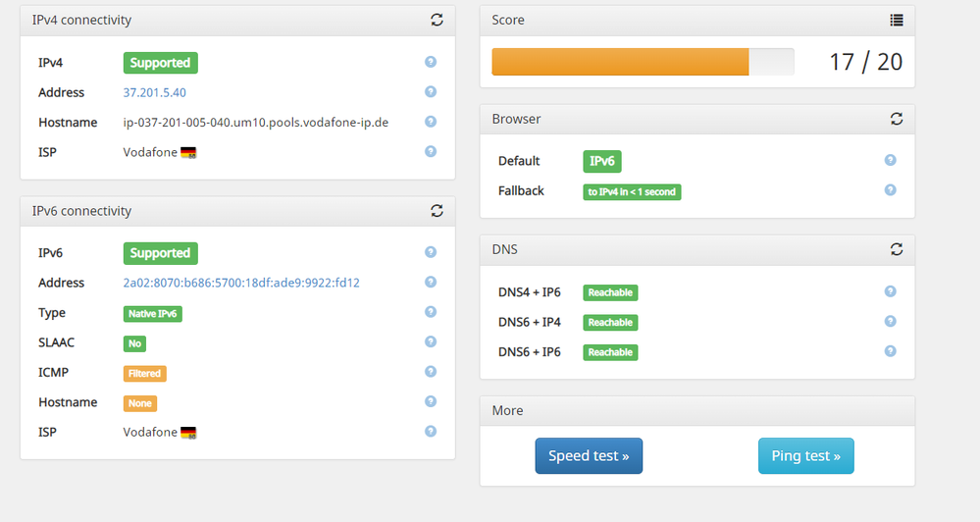Show help for IPv6 Type row
Viewport: 980px width, 522px height.
click(430, 312)
